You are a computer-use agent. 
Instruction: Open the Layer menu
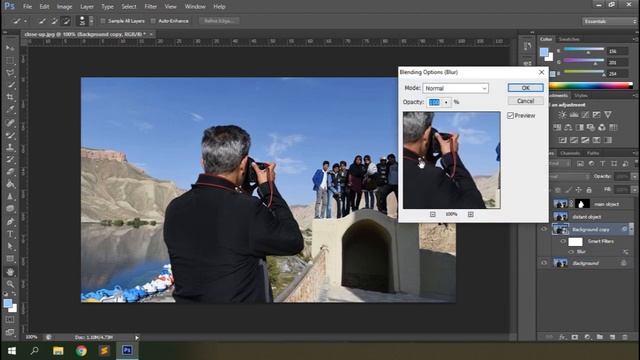[x=87, y=7]
